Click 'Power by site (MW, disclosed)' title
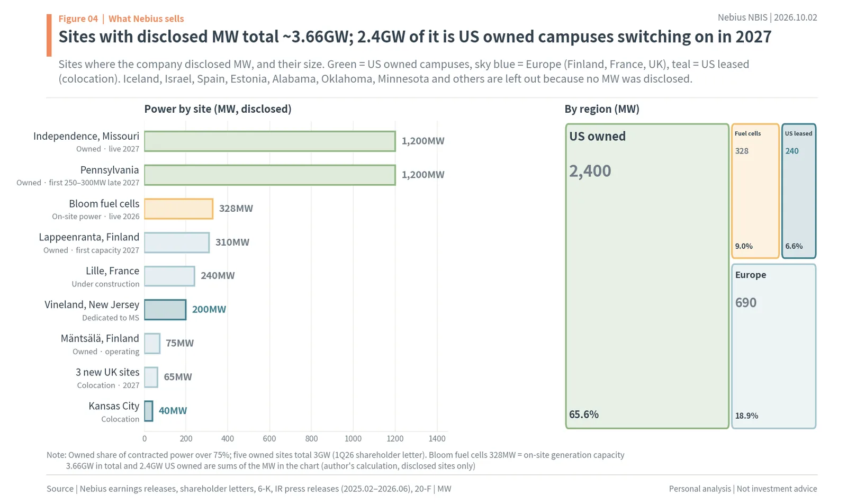This screenshot has width=847, height=504. (x=218, y=109)
